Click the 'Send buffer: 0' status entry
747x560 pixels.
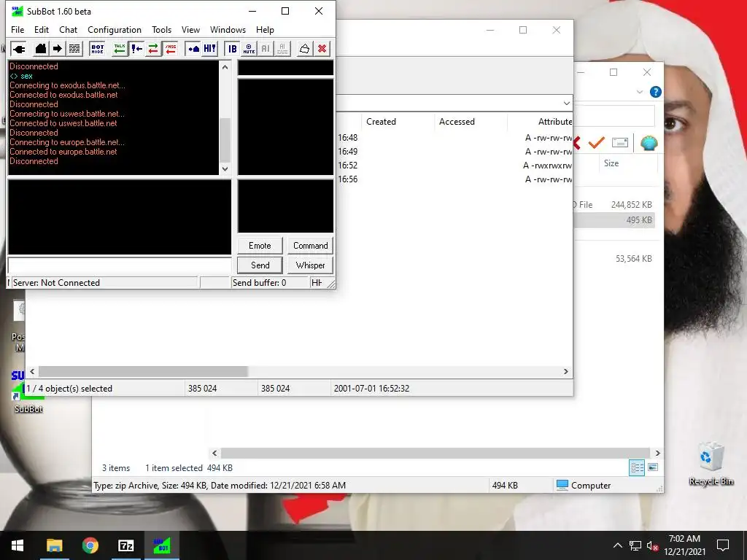pyautogui.click(x=259, y=283)
